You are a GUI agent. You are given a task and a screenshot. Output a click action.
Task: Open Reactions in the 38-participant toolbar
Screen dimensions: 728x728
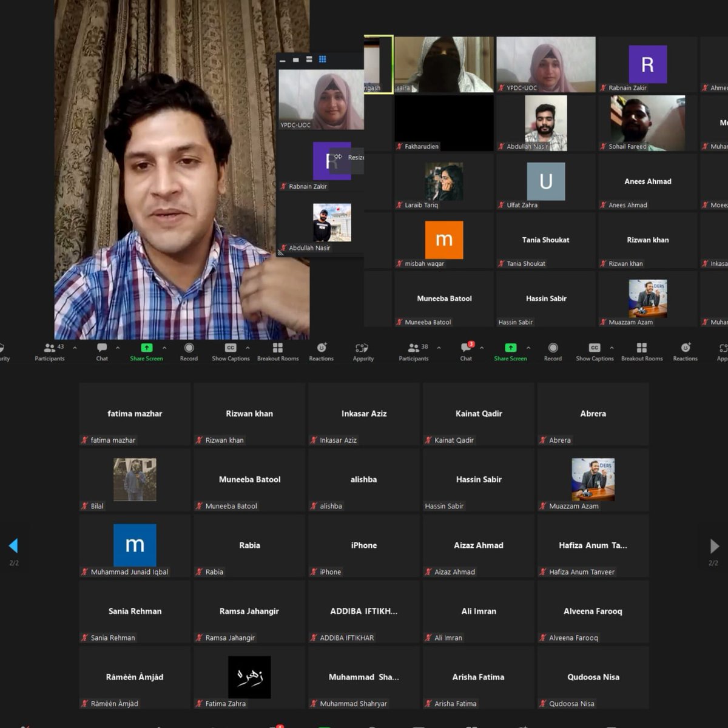click(686, 352)
